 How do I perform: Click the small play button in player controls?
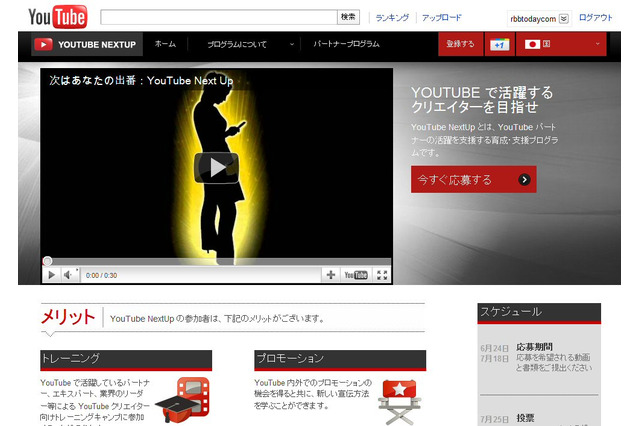click(51, 275)
